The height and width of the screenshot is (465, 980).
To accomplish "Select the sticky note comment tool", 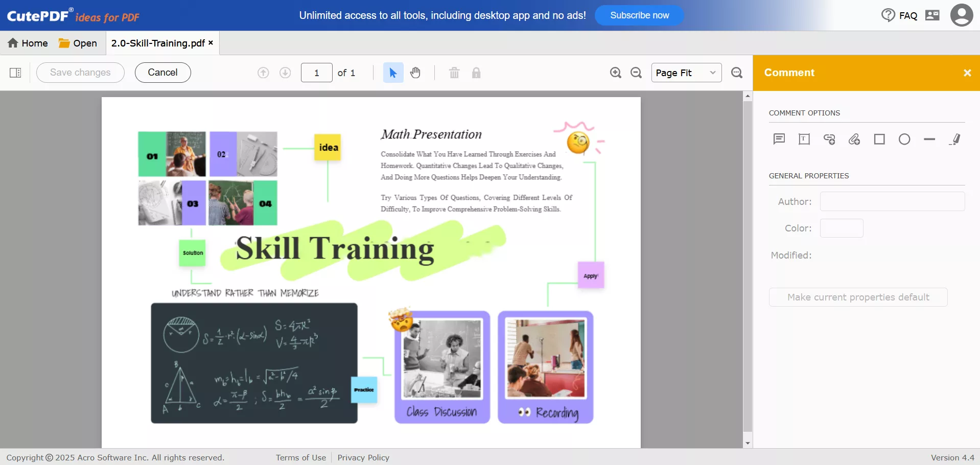I will pos(779,139).
